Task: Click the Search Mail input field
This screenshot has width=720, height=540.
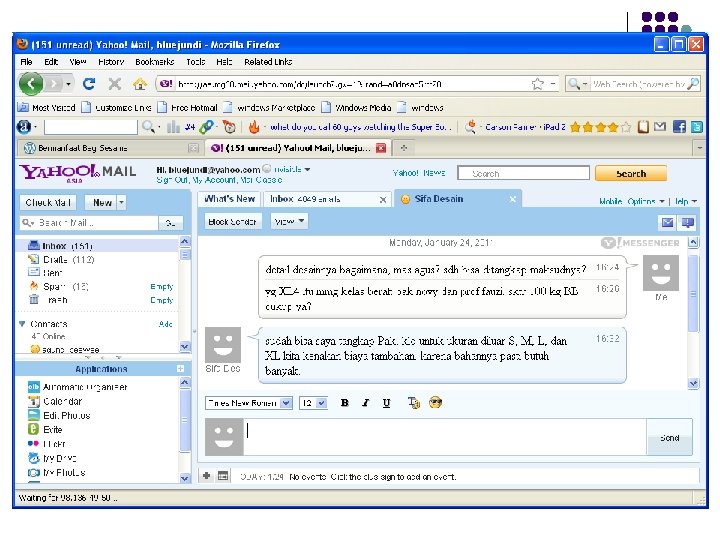Action: click(90, 223)
